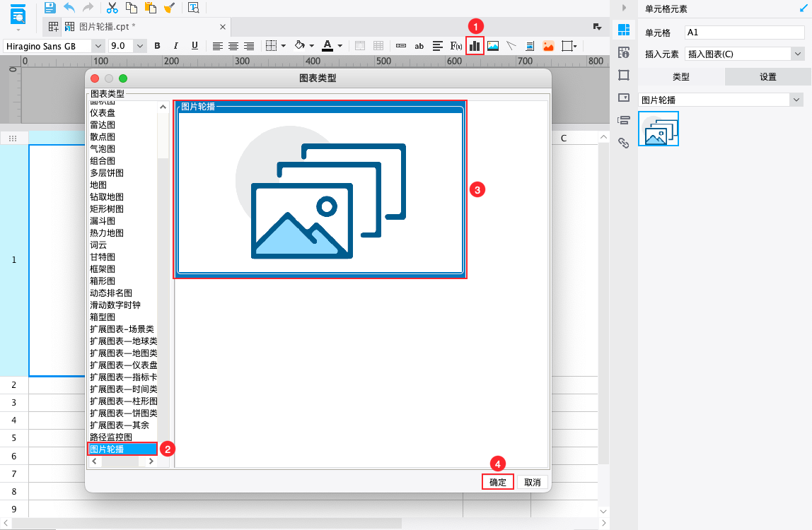
Task: Click the unmerge cells icon
Action: 378,46
